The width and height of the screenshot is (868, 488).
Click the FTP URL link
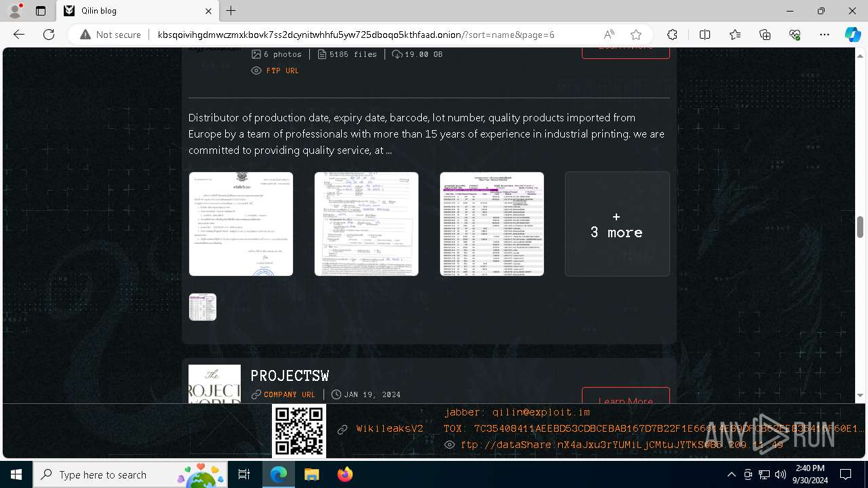[x=282, y=70]
